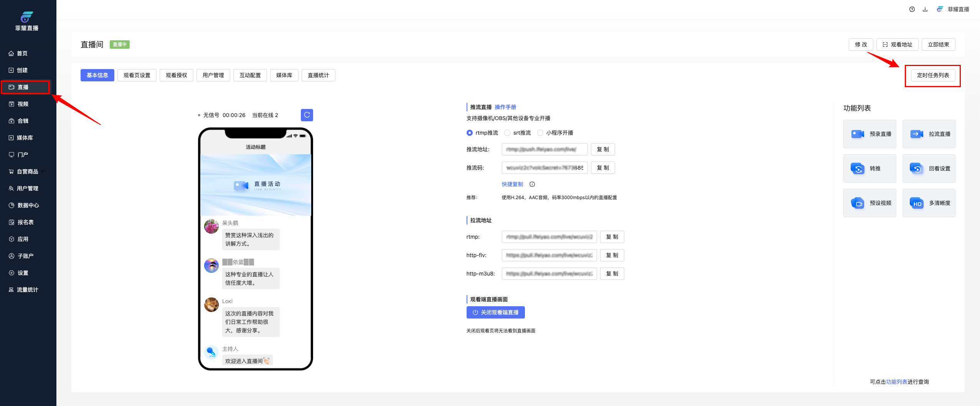This screenshot has height=406, width=980.
Task: Click the 关闭观看端直播 button
Action: (x=495, y=312)
